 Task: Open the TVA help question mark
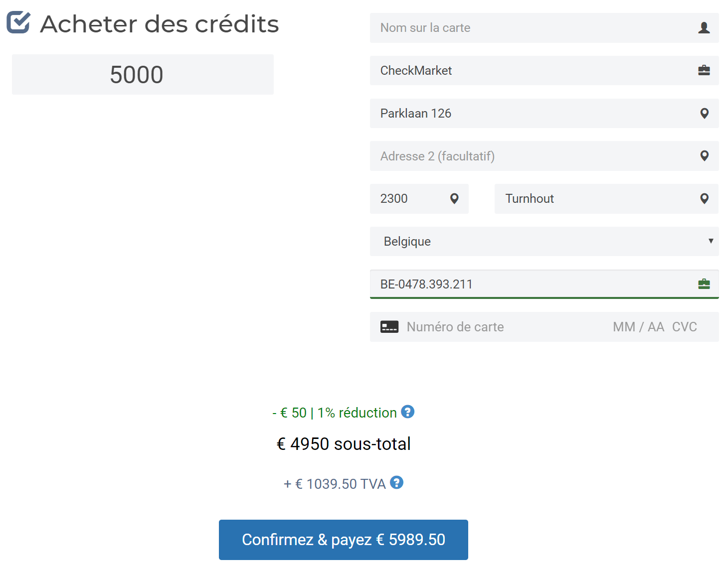[x=396, y=482]
